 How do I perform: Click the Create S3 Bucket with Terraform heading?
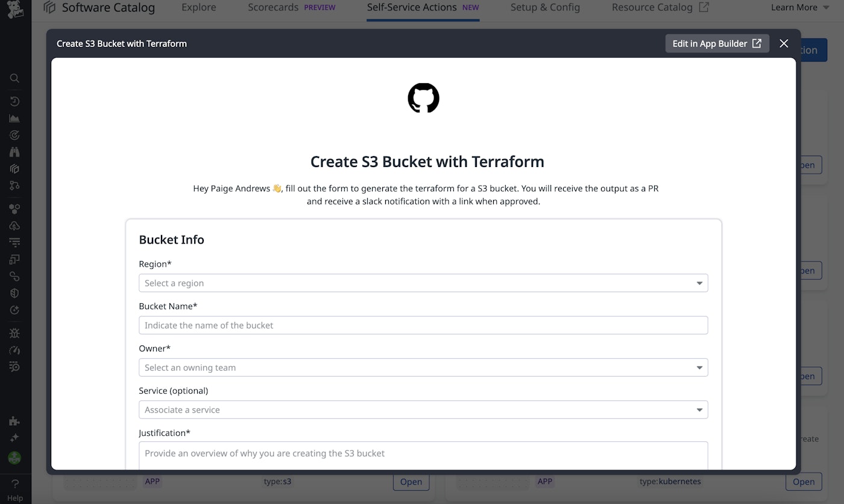427,162
